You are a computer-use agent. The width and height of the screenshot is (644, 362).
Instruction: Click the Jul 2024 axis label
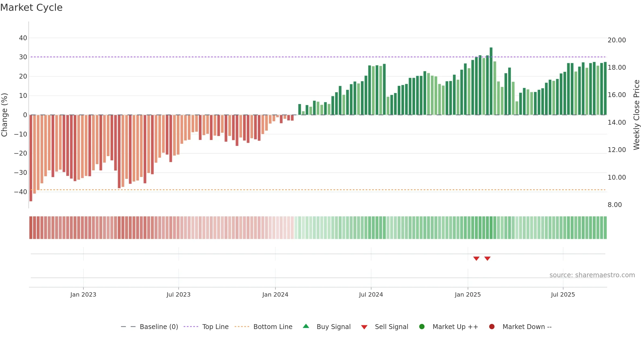pos(371,294)
